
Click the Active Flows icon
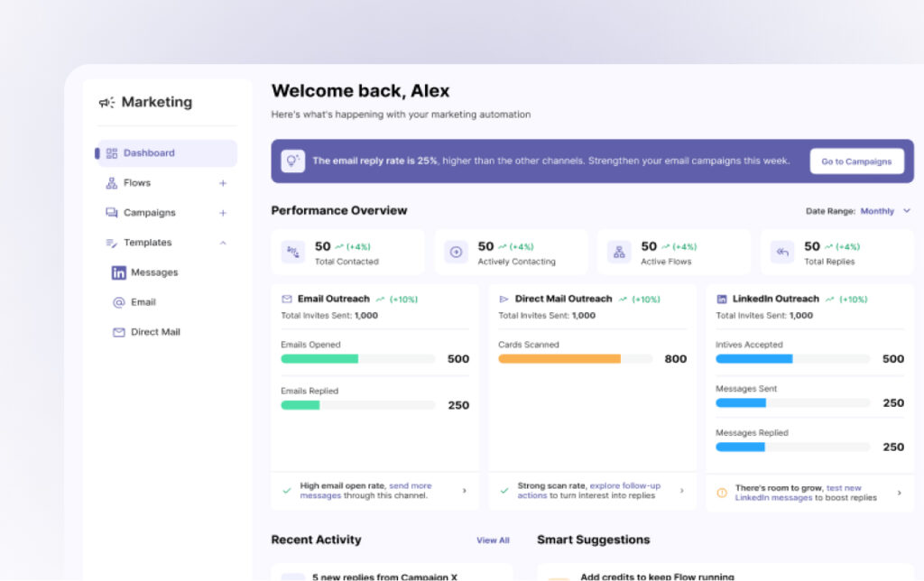pyautogui.click(x=619, y=252)
